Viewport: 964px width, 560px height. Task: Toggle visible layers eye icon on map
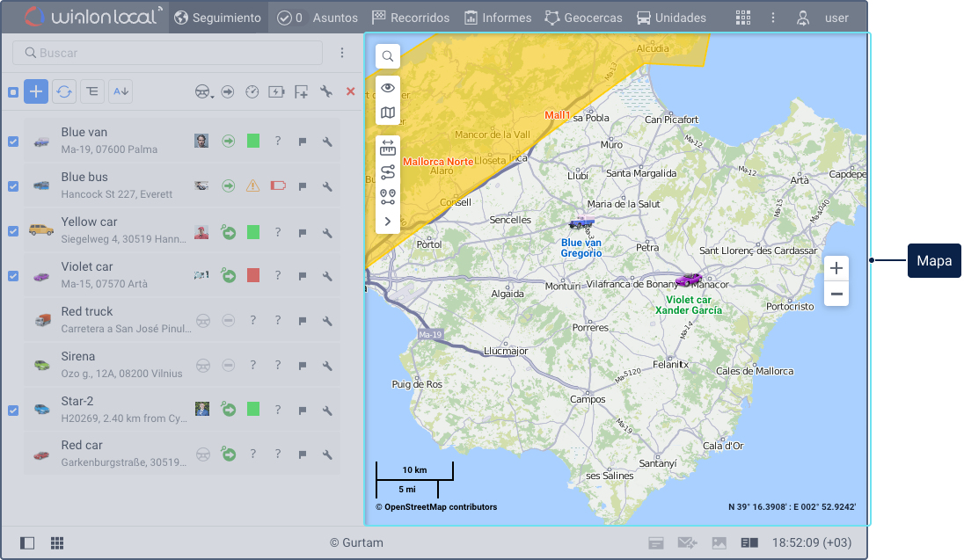388,88
